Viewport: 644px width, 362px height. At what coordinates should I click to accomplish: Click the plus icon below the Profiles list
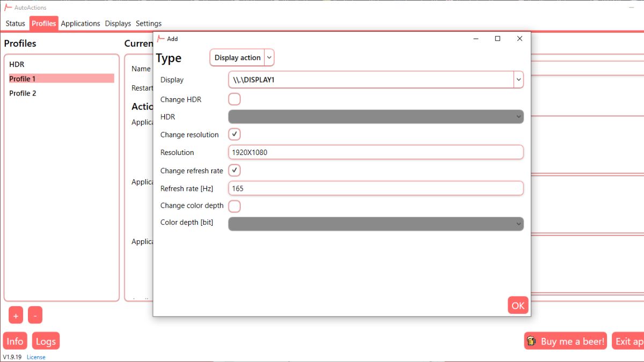tap(16, 315)
